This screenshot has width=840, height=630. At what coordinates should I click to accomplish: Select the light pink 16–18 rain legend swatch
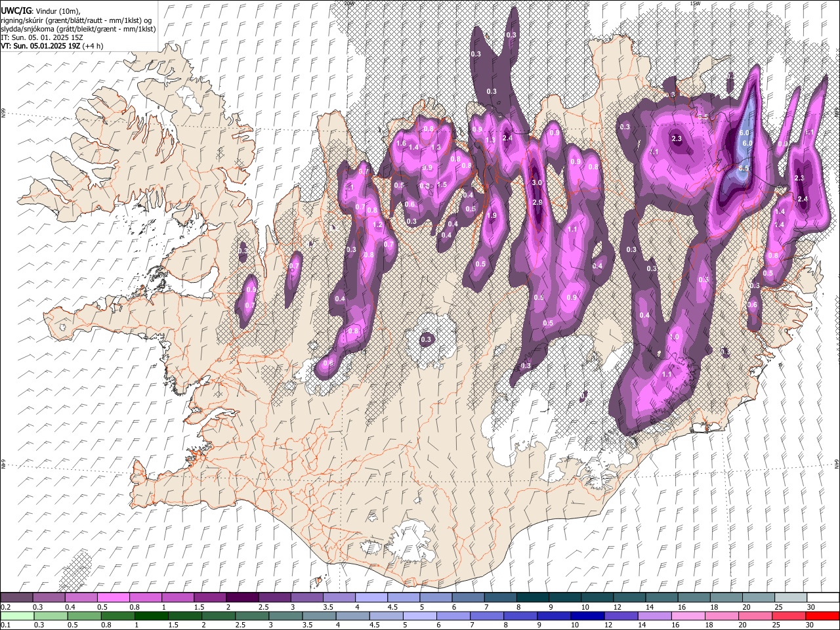click(688, 616)
